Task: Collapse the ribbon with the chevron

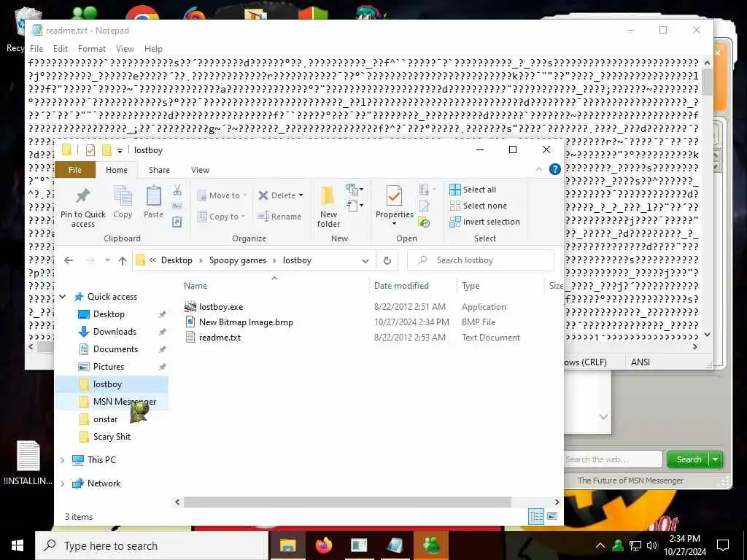Action: [x=539, y=169]
